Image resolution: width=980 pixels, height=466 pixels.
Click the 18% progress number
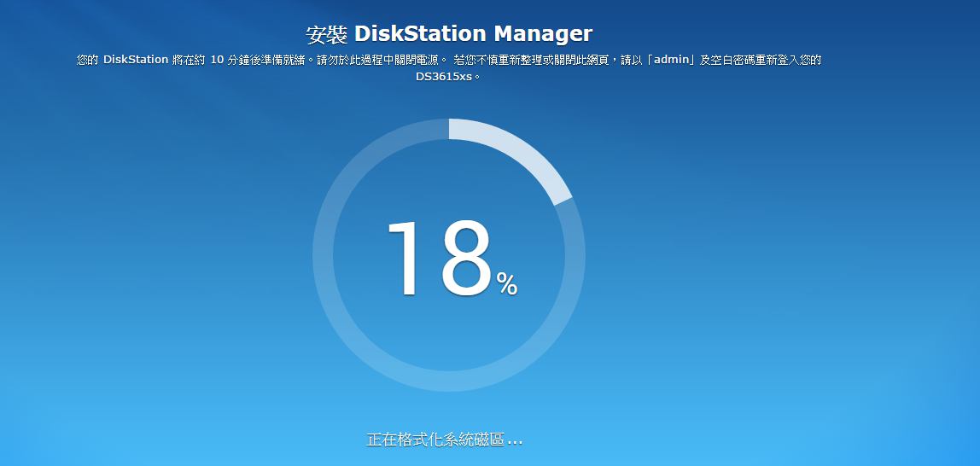point(452,258)
